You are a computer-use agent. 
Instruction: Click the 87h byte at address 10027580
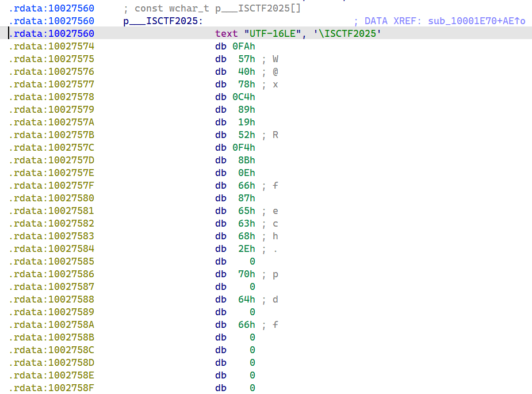point(247,198)
